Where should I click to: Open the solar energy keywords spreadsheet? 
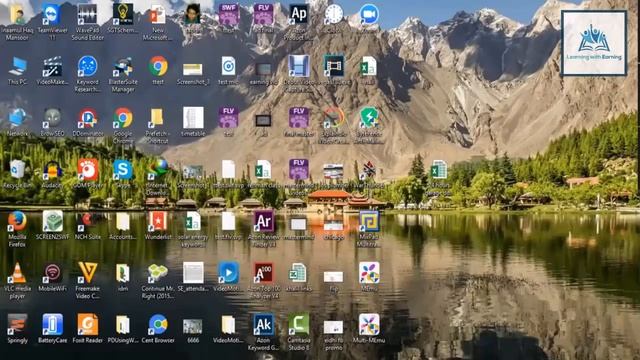pyautogui.click(x=193, y=221)
